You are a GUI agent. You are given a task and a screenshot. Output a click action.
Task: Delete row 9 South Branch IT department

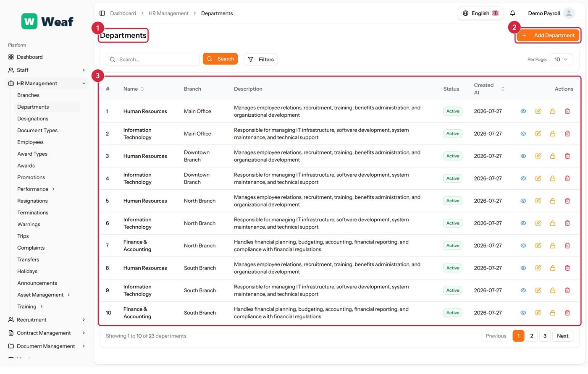tap(567, 290)
